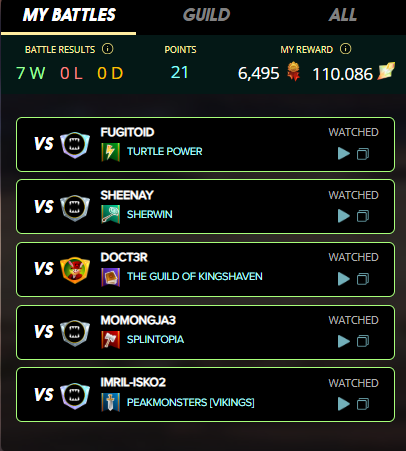This screenshot has width=406, height=451.
Task: Click the SPS reward crystal icon
Action: [386, 71]
